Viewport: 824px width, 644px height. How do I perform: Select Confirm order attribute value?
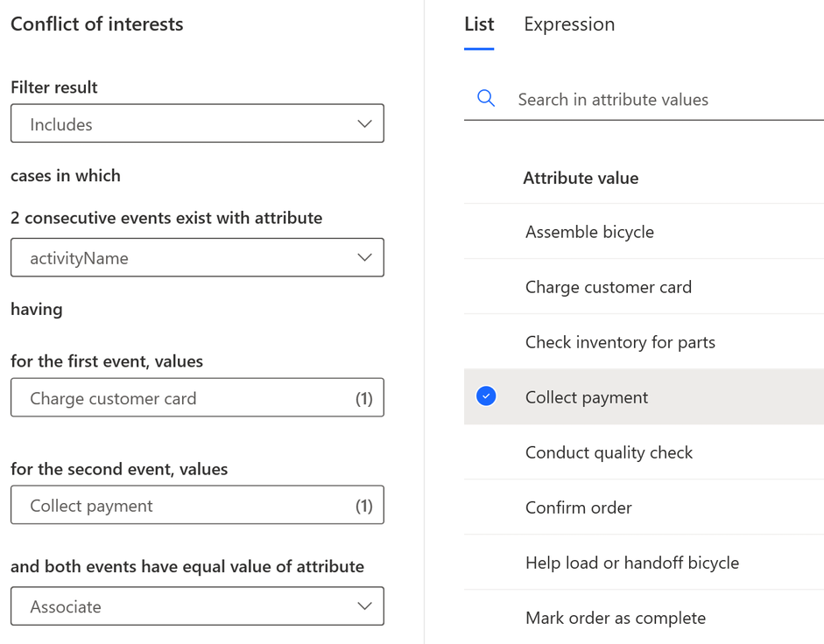(578, 507)
